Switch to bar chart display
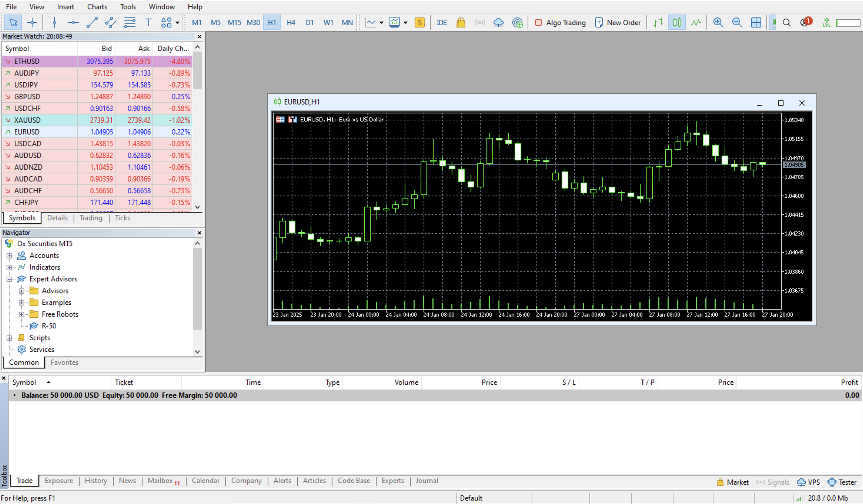863x504 pixels. tap(658, 23)
